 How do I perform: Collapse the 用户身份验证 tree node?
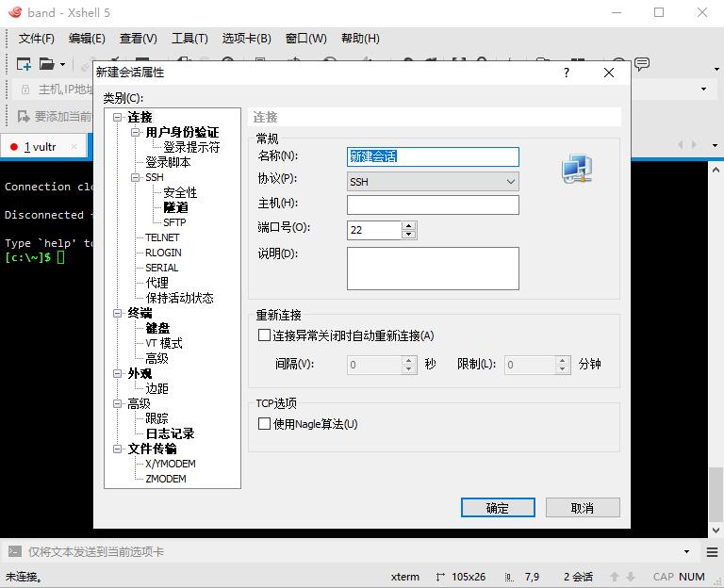click(x=136, y=133)
